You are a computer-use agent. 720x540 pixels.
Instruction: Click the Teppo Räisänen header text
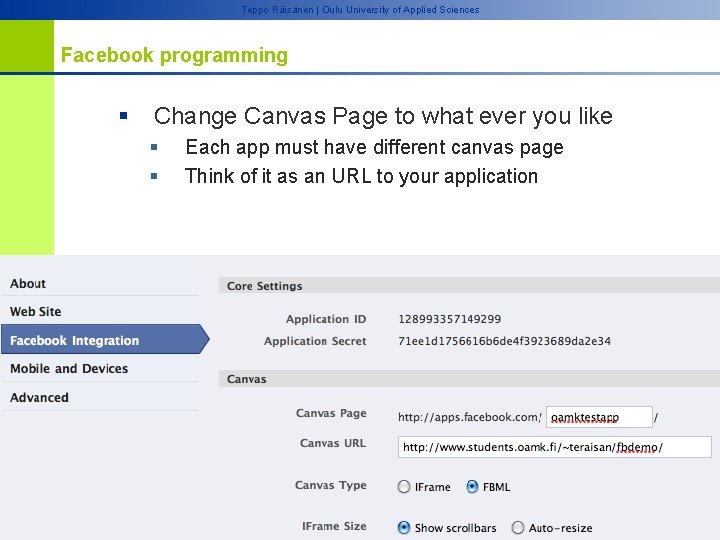coord(360,10)
